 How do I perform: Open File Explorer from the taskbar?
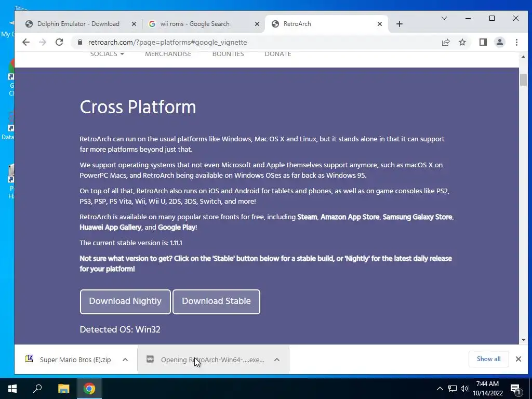coord(63,389)
